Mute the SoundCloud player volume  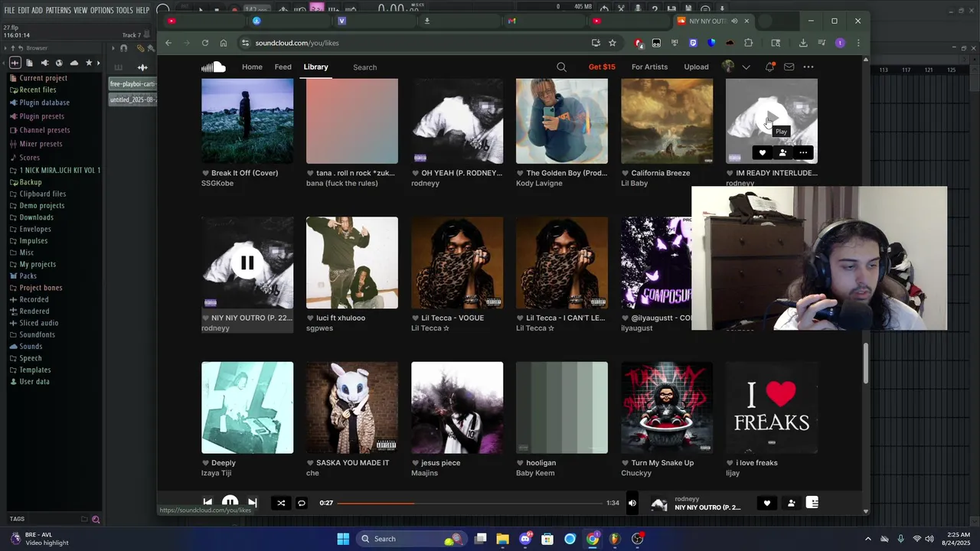tap(632, 503)
